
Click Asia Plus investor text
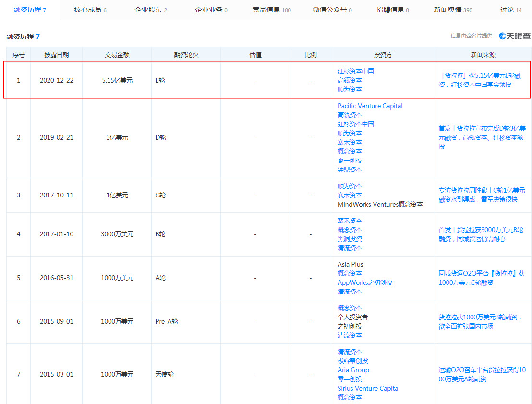tap(350, 265)
